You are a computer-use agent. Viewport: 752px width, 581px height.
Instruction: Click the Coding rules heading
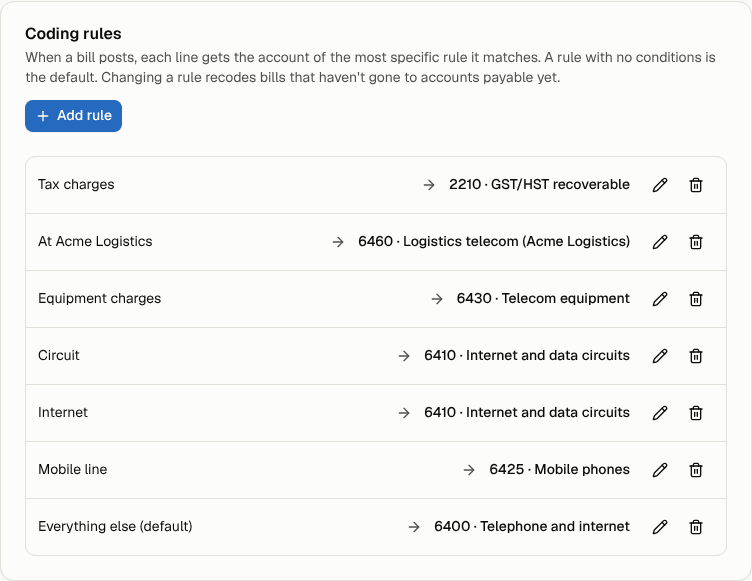pos(73,34)
